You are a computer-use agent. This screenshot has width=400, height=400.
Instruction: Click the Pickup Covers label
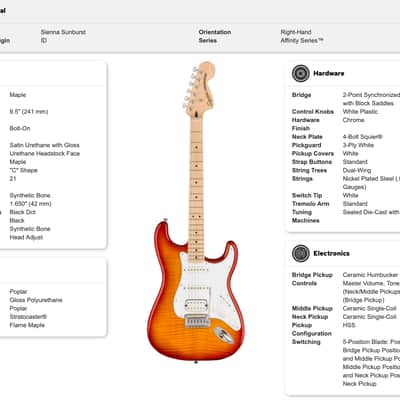click(313, 153)
